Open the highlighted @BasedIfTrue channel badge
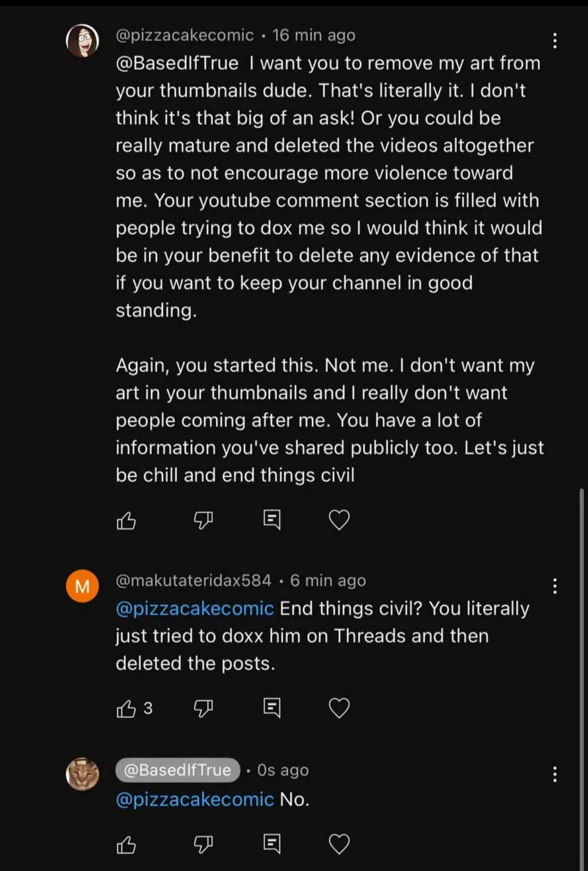Viewport: 588px width, 871px height. pos(177,770)
